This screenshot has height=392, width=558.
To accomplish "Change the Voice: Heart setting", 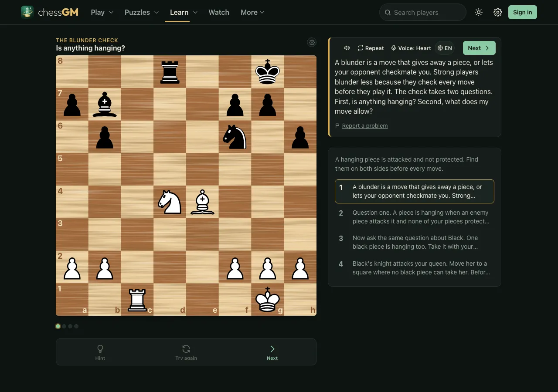I will (411, 48).
